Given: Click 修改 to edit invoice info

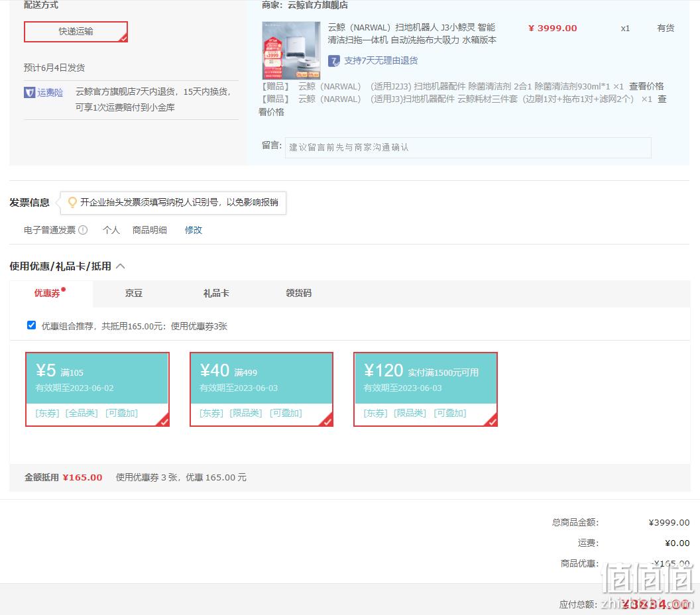Looking at the screenshot, I should click(x=194, y=230).
